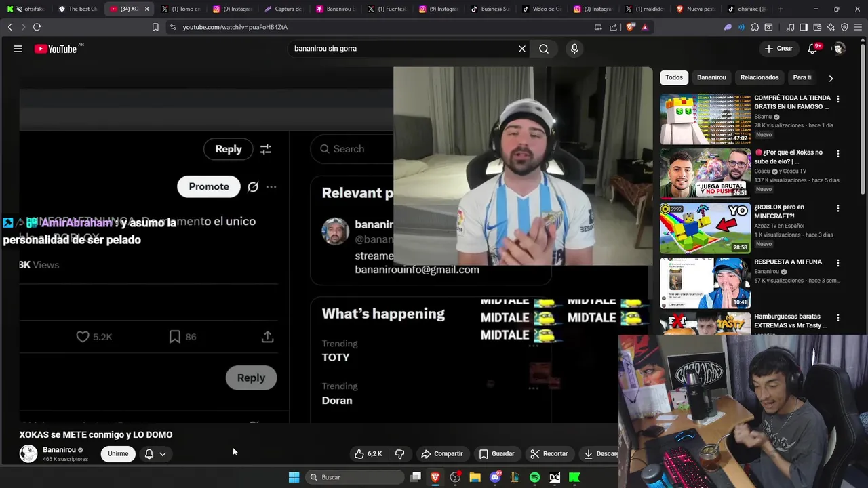
Task: Open the Brave main menu
Action: (x=858, y=27)
